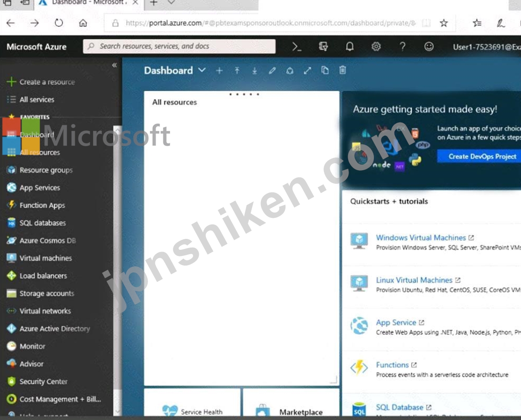The width and height of the screenshot is (521, 420).
Task: Click the Windows Virtual Machines monitor icon
Action: [359, 241]
